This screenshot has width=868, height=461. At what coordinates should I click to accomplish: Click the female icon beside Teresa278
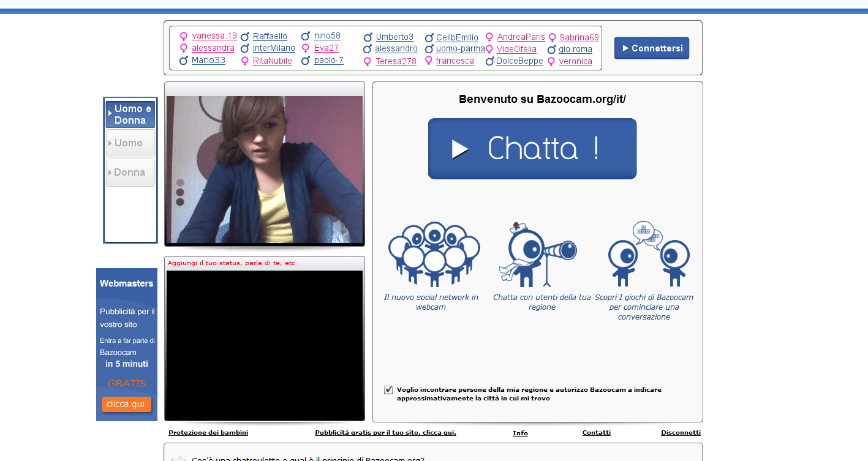(368, 62)
